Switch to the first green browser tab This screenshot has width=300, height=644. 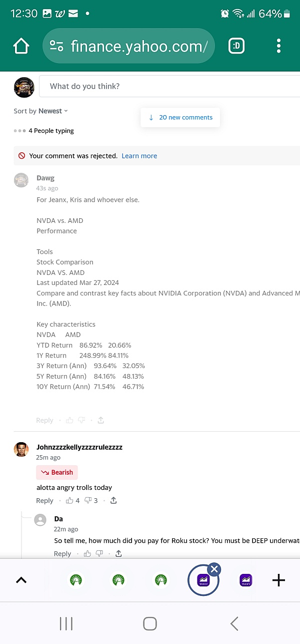pyautogui.click(x=76, y=580)
